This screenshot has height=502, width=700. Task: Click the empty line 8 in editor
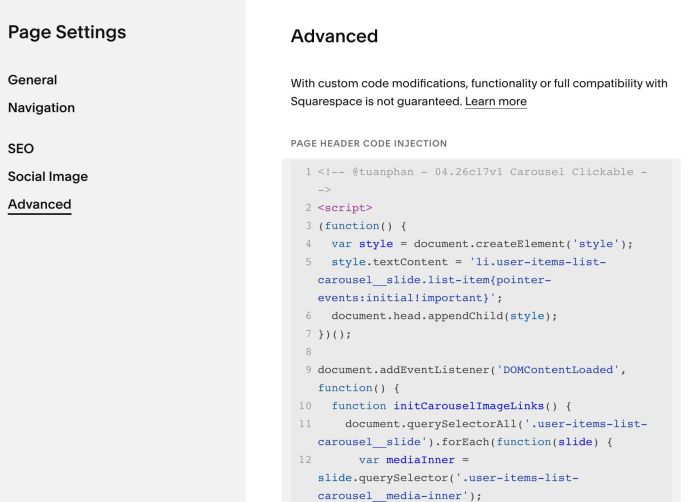point(450,352)
